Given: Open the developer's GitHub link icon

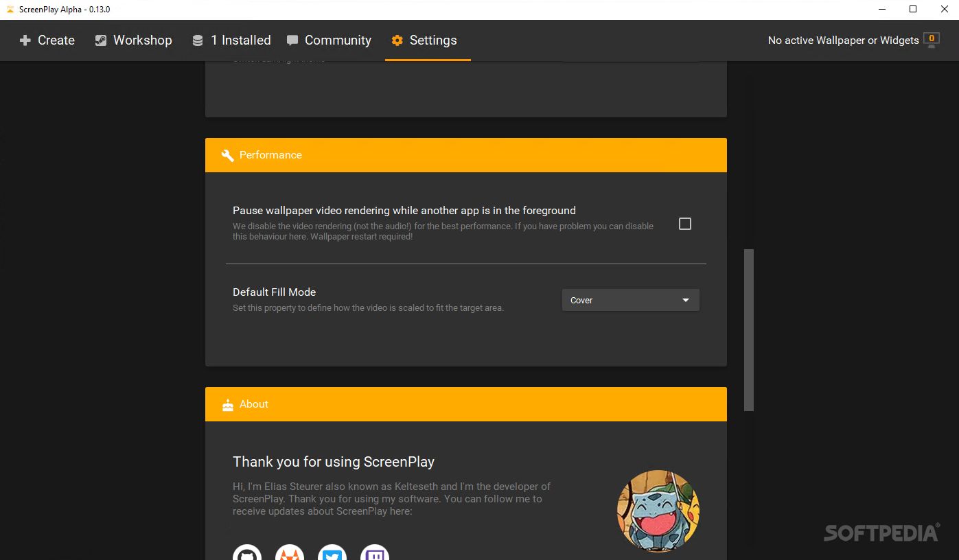Looking at the screenshot, I should [247, 552].
